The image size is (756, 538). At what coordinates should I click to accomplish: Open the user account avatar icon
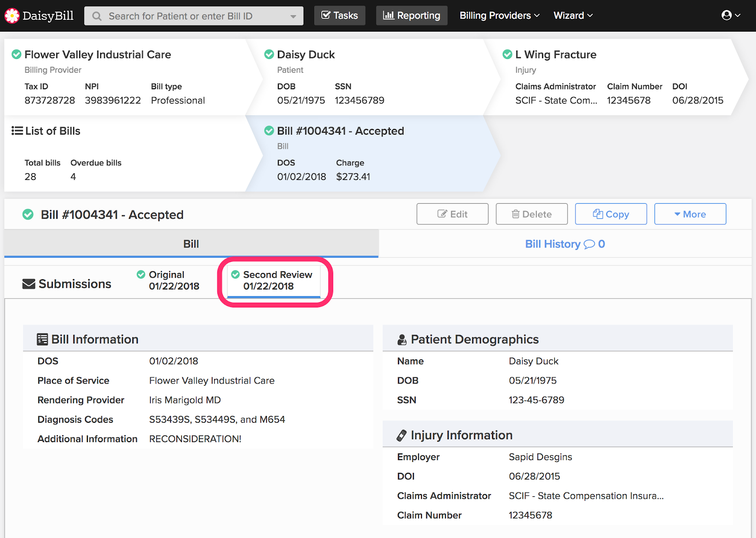pos(727,15)
